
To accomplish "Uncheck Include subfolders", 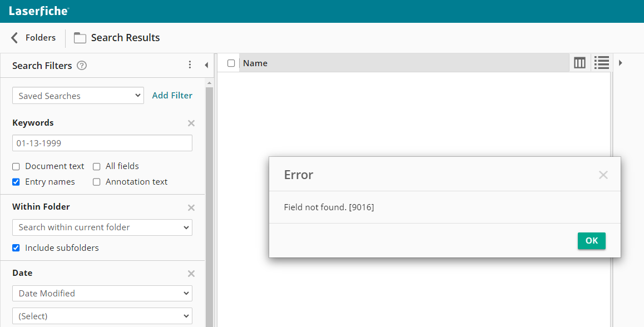I will 16,247.
